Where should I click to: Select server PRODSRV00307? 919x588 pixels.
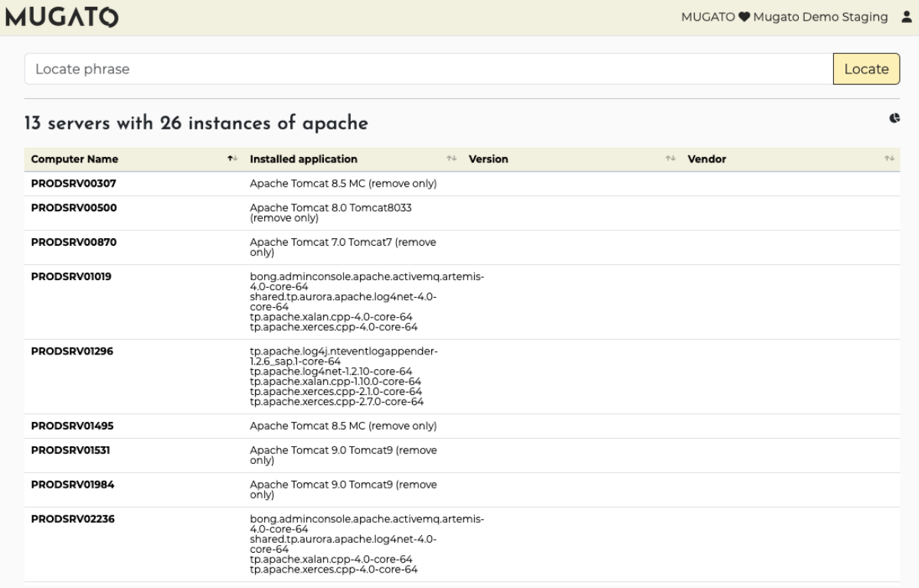pos(74,184)
